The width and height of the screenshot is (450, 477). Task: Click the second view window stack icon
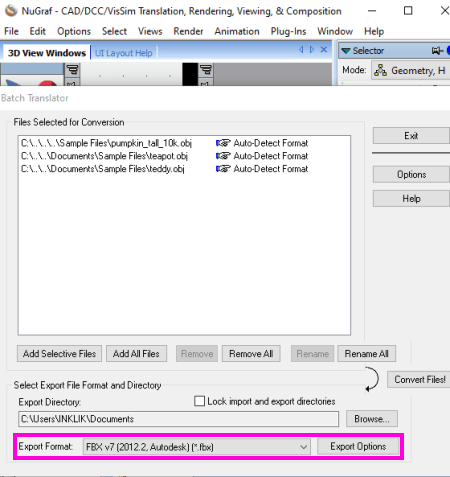[x=206, y=70]
